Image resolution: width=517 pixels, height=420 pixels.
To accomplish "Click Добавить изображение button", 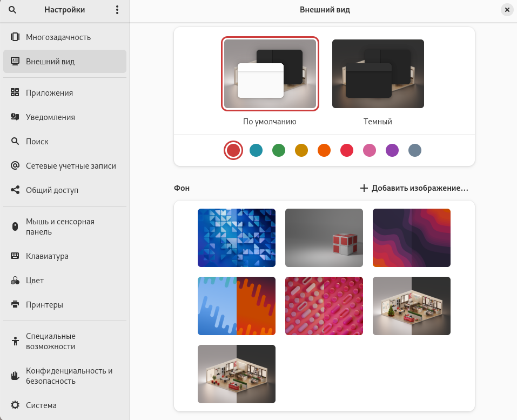I will point(414,188).
